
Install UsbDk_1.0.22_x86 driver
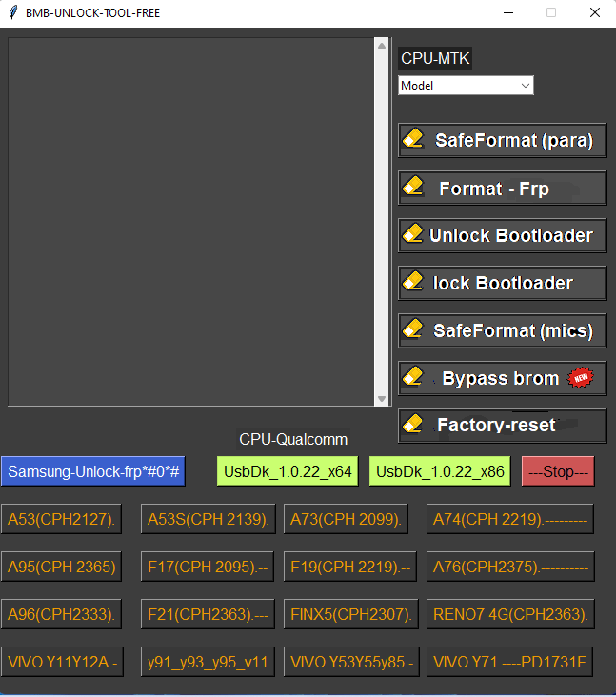click(440, 471)
